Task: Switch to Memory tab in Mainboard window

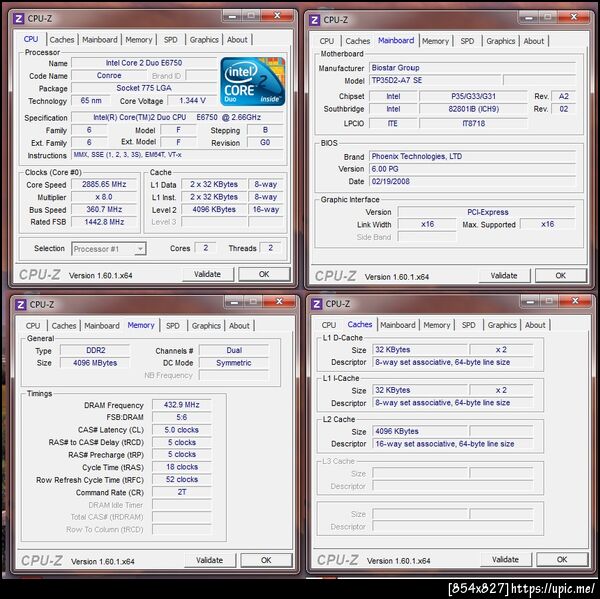Action: pos(435,41)
